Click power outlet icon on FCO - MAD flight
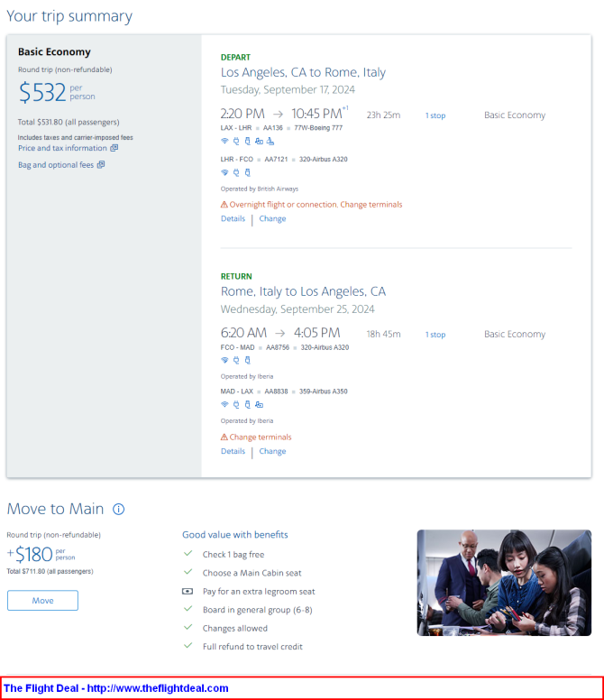604x700 pixels. [236, 360]
